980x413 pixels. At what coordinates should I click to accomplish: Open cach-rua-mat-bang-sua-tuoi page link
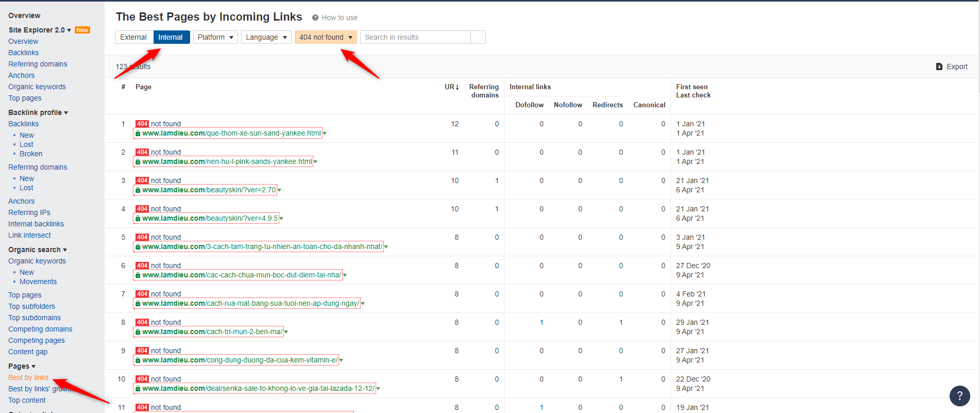pyautogui.click(x=251, y=303)
